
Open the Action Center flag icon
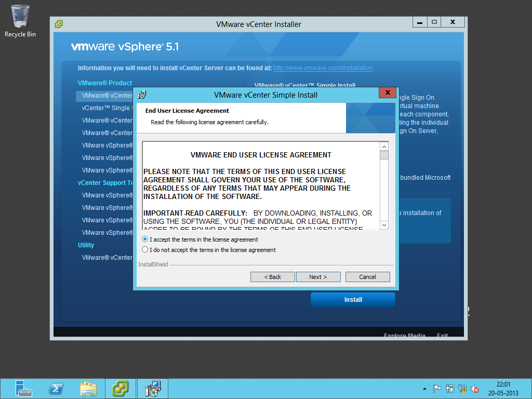pyautogui.click(x=437, y=389)
